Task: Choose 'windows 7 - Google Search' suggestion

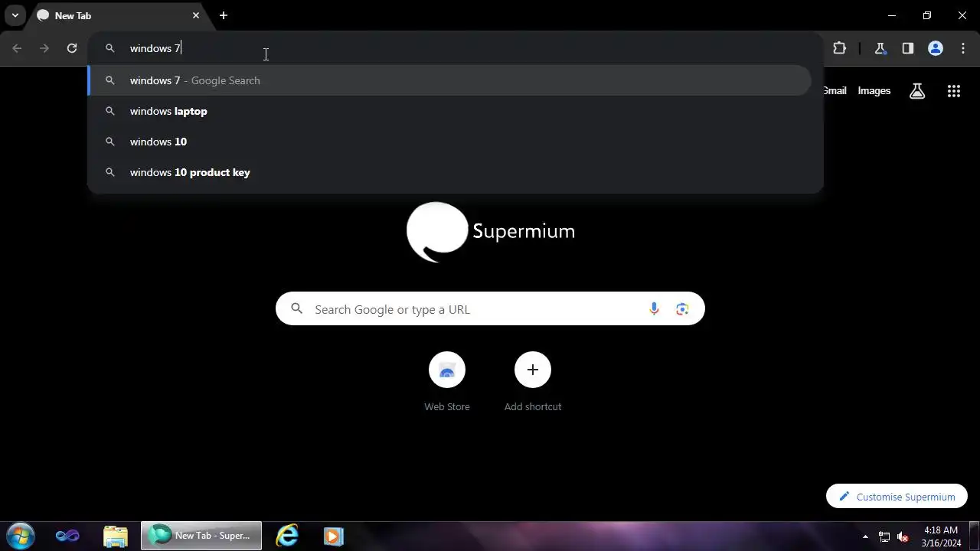Action: point(449,80)
